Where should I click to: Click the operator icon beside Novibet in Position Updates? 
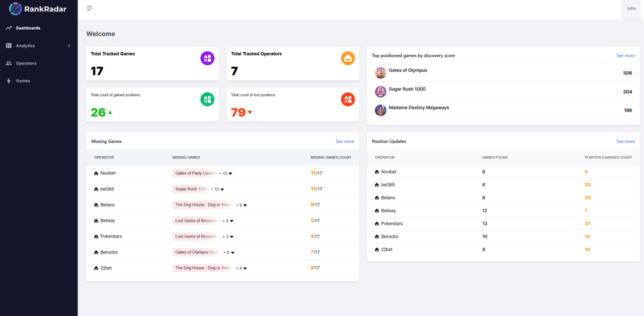[x=377, y=172]
